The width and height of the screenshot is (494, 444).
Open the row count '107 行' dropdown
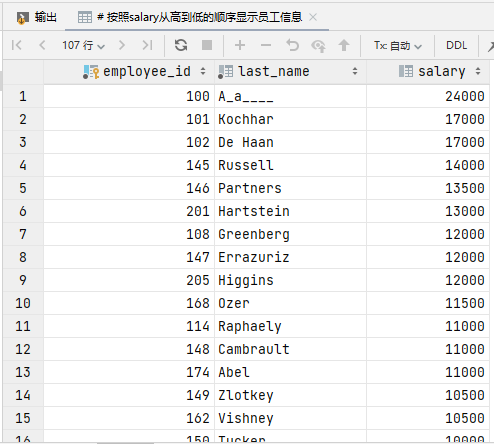[84, 45]
